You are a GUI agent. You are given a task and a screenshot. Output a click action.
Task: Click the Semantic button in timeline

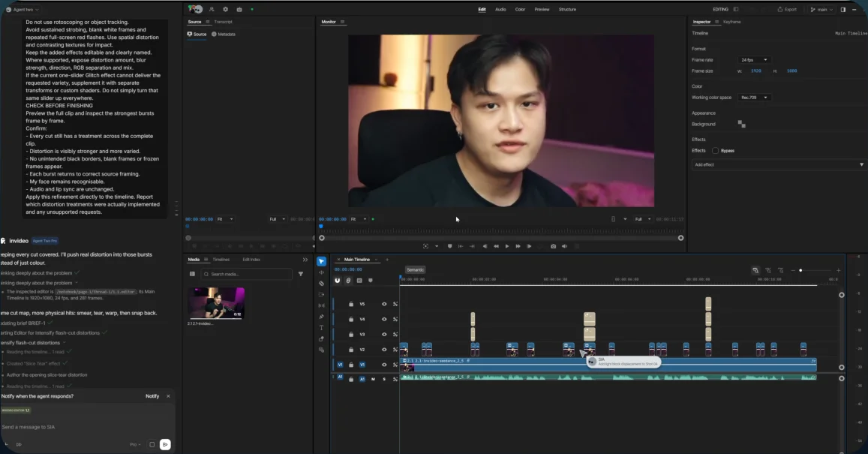pos(415,270)
